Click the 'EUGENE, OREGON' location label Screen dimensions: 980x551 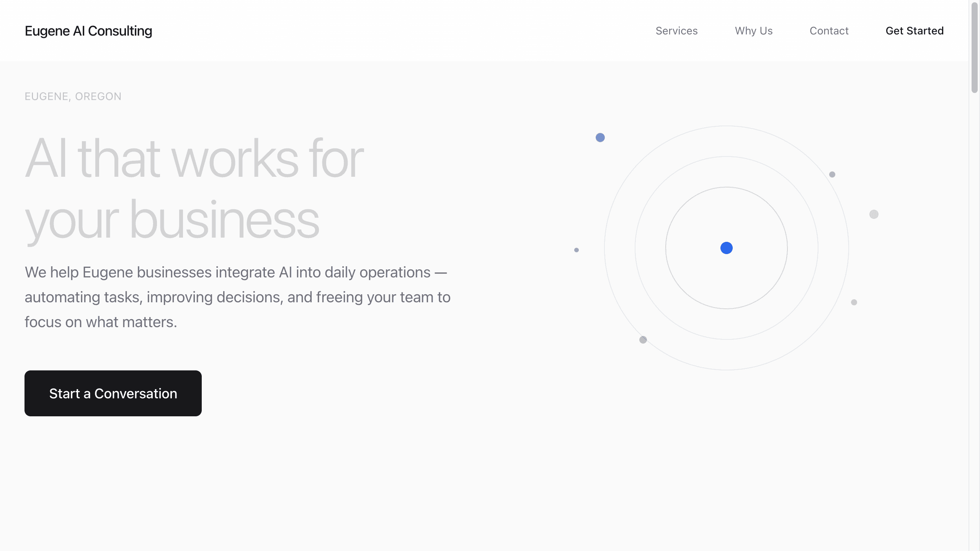[73, 96]
